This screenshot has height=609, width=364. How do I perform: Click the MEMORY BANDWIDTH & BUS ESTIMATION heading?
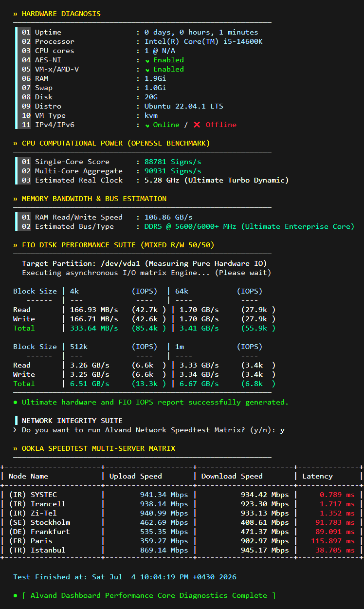[94, 199]
